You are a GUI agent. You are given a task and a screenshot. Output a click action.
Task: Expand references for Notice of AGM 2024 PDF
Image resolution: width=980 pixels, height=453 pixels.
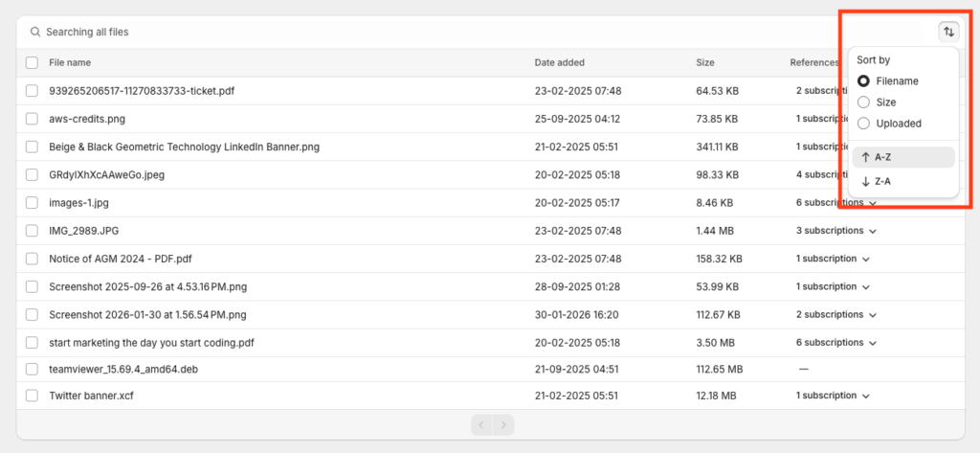(865, 260)
